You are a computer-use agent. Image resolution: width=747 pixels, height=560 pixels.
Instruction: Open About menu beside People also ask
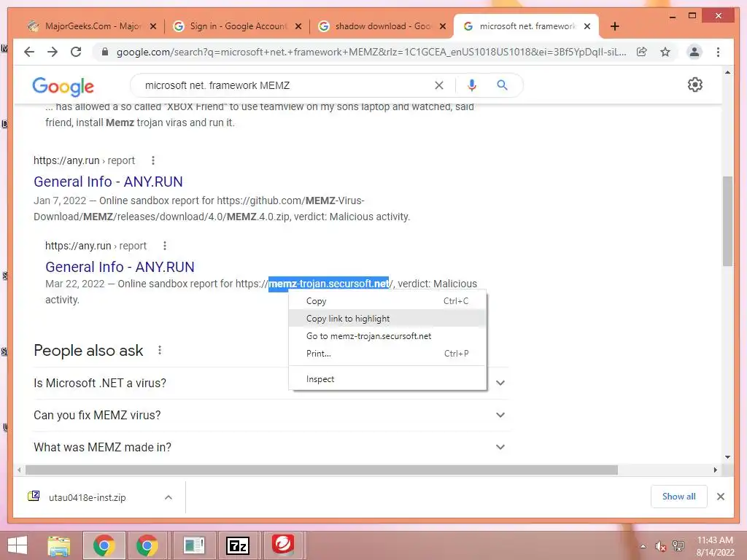[x=160, y=351]
